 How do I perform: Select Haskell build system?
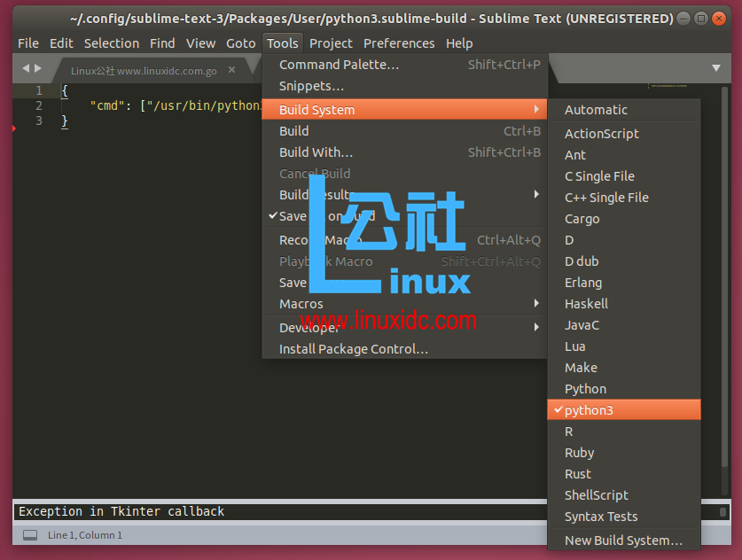pos(624,304)
